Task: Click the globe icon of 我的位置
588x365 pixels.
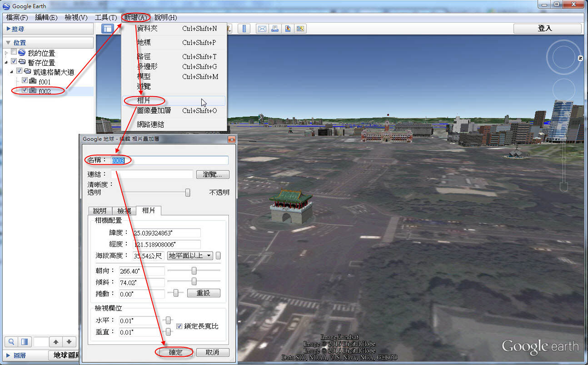Action: (22, 53)
